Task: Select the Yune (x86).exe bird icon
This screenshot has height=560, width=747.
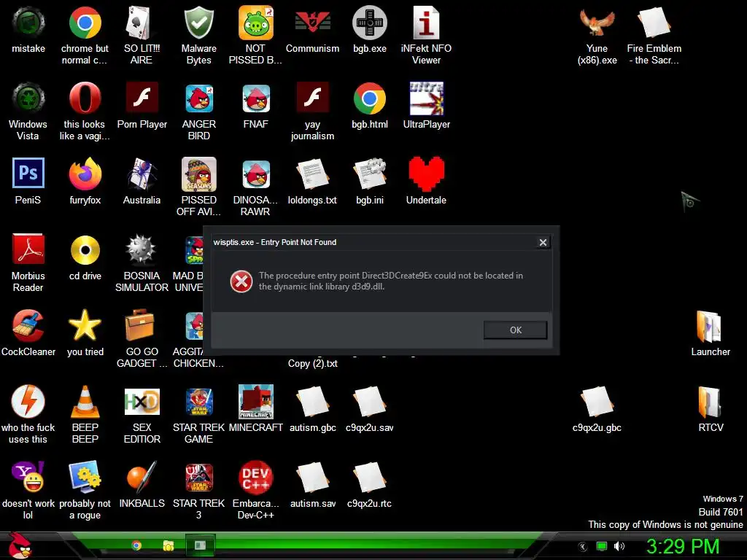Action: click(597, 23)
